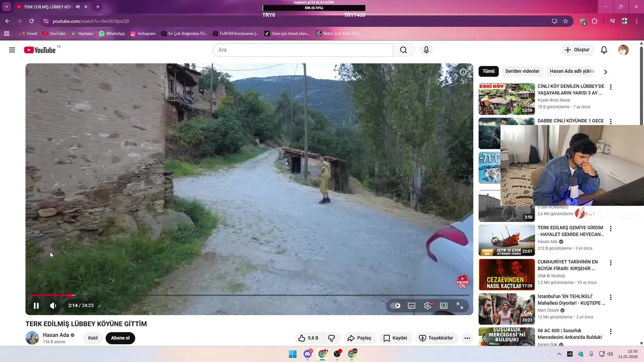
Task: Open the Gmail bookmark
Action: tap(28, 34)
